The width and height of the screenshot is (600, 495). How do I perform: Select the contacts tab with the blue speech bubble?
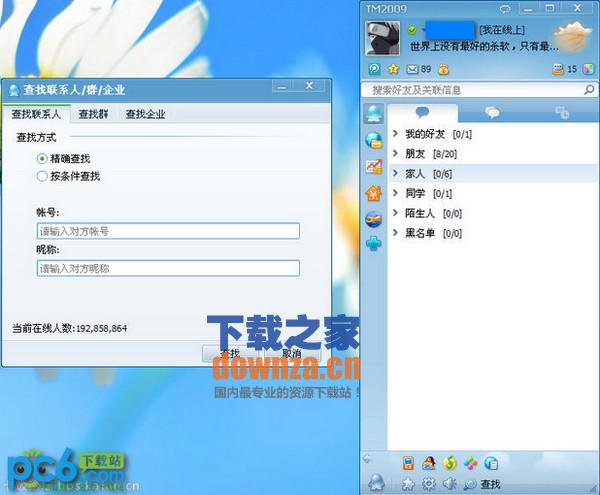[422, 112]
